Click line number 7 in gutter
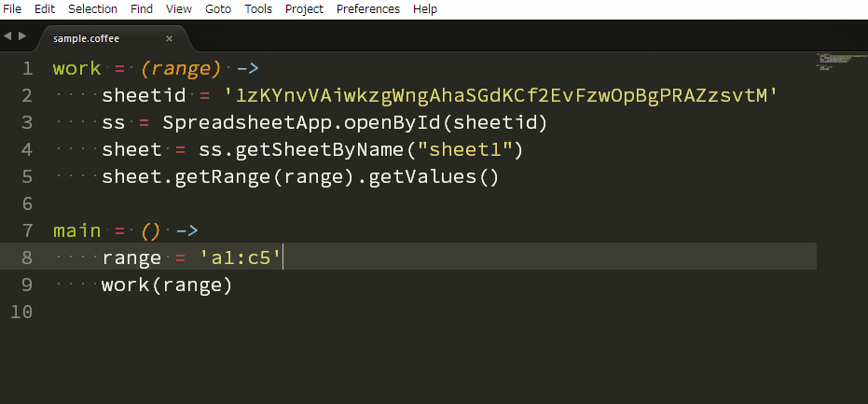Image resolution: width=868 pixels, height=404 pixels. (x=27, y=231)
